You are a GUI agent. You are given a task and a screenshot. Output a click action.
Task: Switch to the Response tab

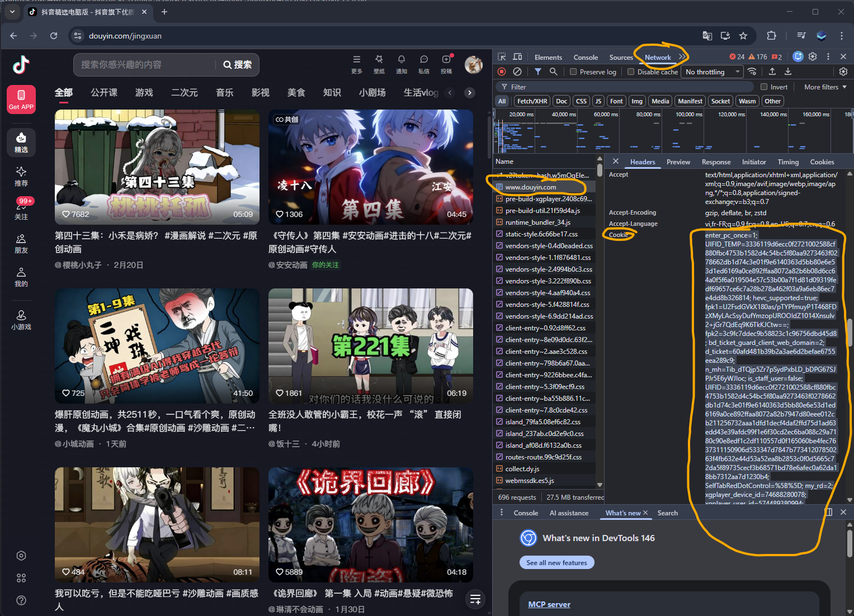[716, 162]
